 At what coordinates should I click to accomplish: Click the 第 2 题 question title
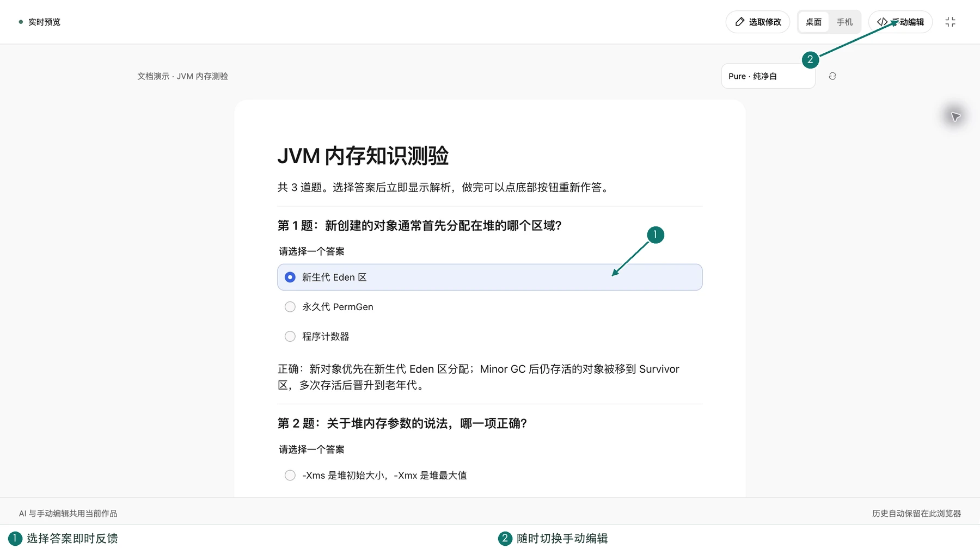[402, 423]
